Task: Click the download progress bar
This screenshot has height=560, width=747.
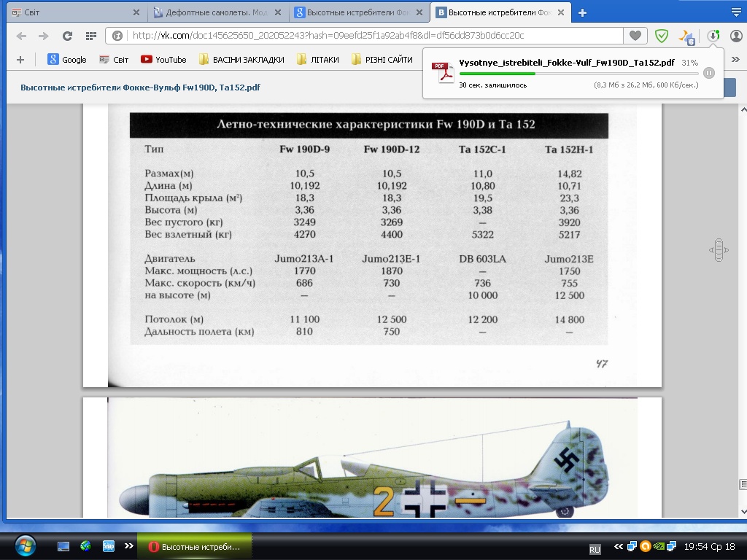Action: tap(578, 74)
